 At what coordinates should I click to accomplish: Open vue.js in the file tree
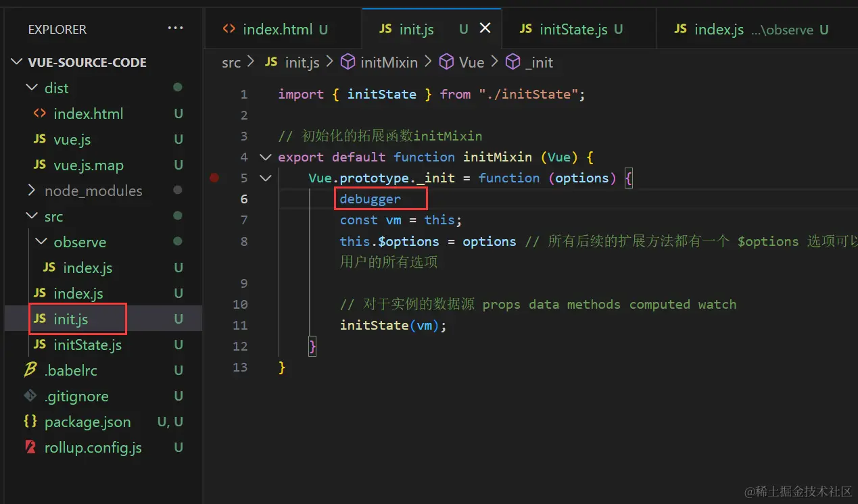72,139
